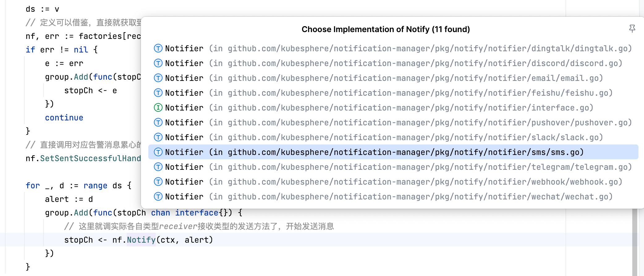Click the type icon beside discord.go Notifier
The image size is (644, 276).
158,63
